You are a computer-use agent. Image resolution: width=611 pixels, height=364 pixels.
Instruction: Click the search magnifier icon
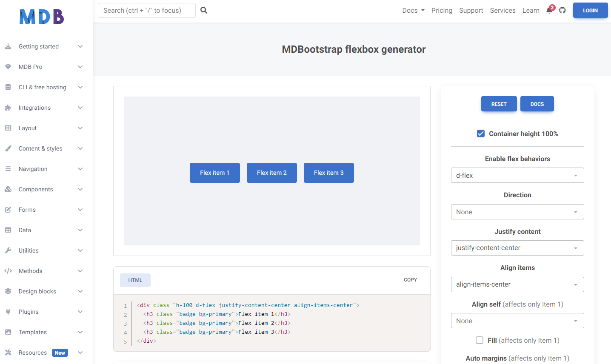click(x=204, y=10)
